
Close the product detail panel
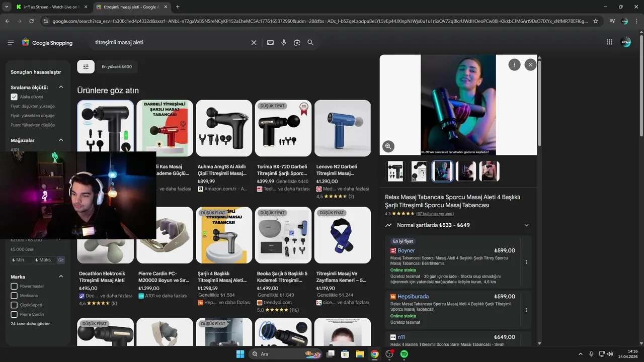click(x=530, y=64)
